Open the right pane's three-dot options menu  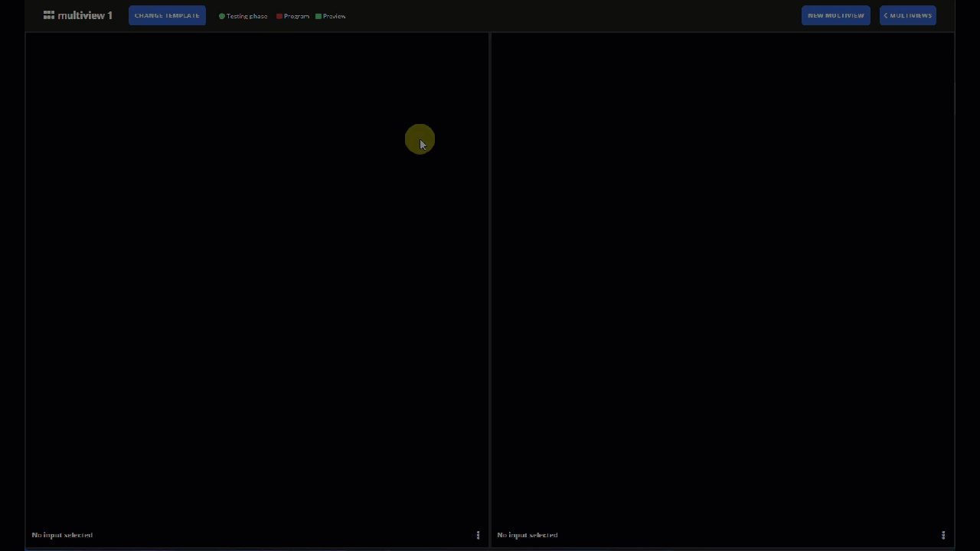(943, 535)
